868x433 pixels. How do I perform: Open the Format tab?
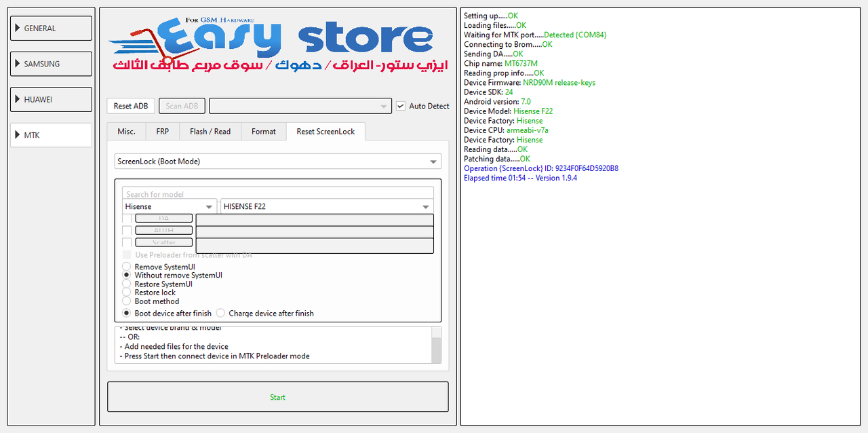(264, 132)
